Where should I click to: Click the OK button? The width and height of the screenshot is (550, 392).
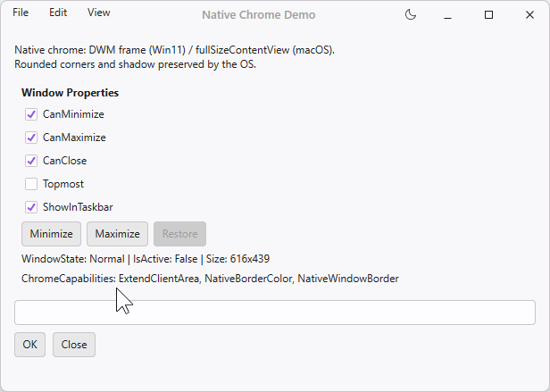point(30,345)
